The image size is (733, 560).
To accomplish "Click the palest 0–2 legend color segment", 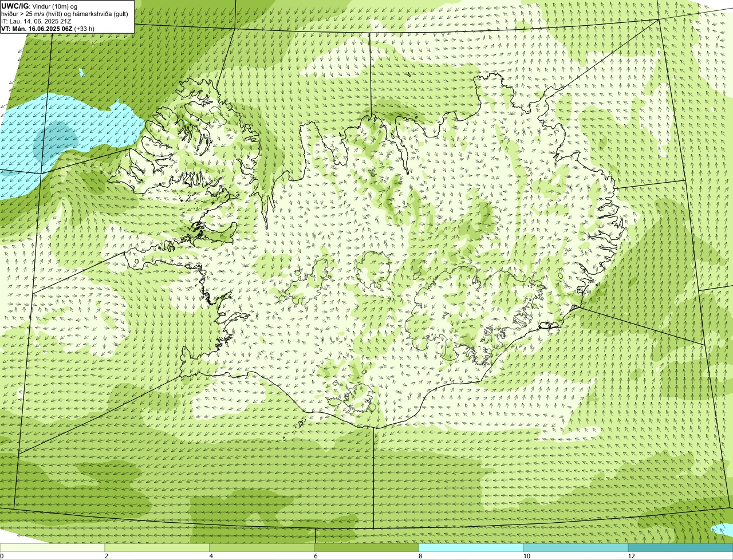I will click(x=53, y=548).
